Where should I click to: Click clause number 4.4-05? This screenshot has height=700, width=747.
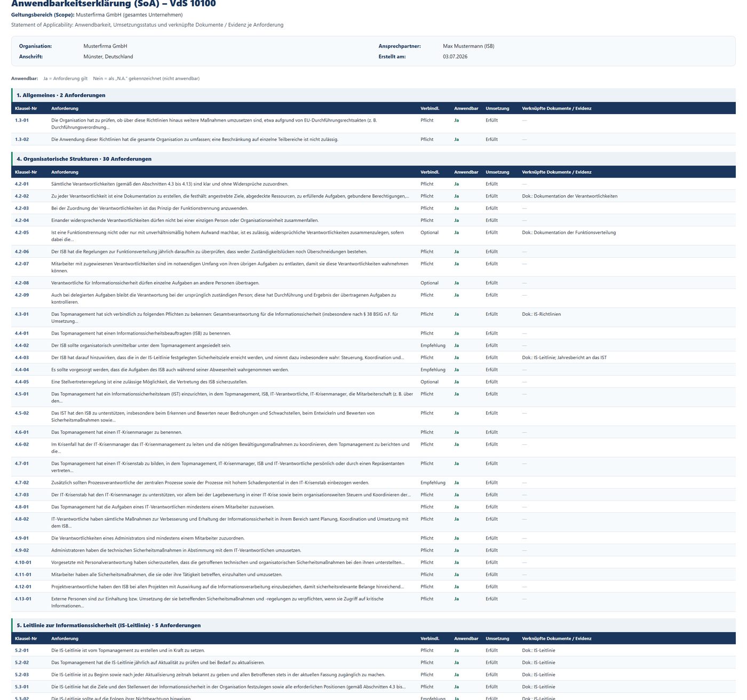pyautogui.click(x=22, y=382)
